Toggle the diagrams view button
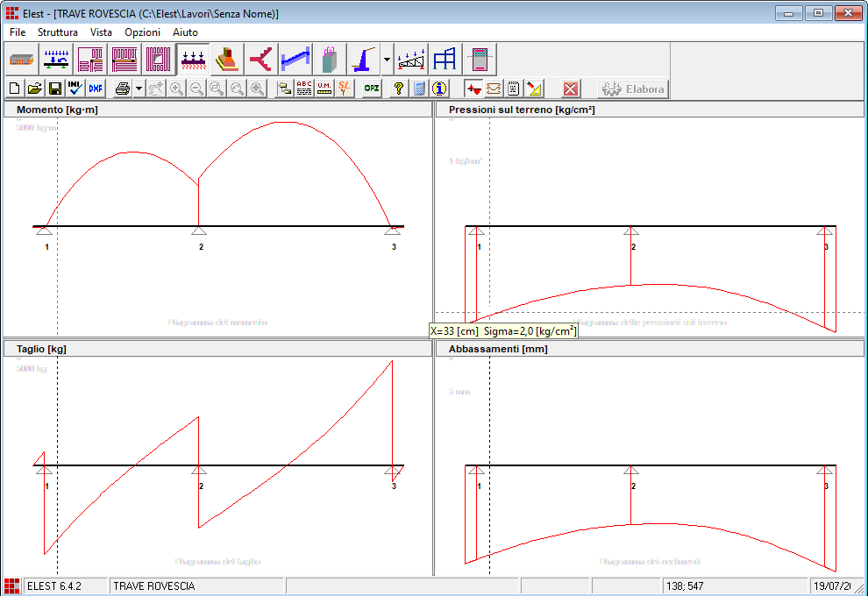Viewport: 868px width, 596px height. pyautogui.click(x=473, y=89)
